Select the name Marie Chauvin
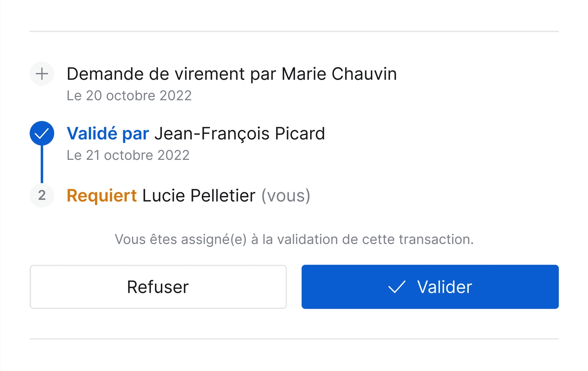This screenshot has width=588, height=371. tap(339, 74)
